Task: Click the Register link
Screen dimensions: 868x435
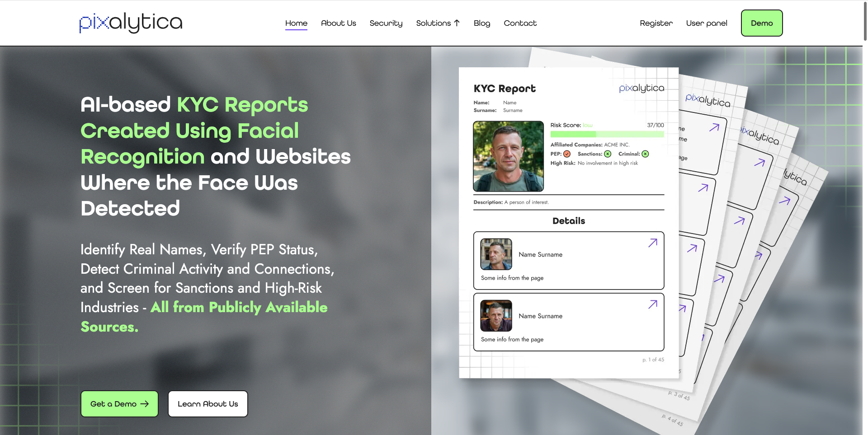Action: click(x=656, y=23)
